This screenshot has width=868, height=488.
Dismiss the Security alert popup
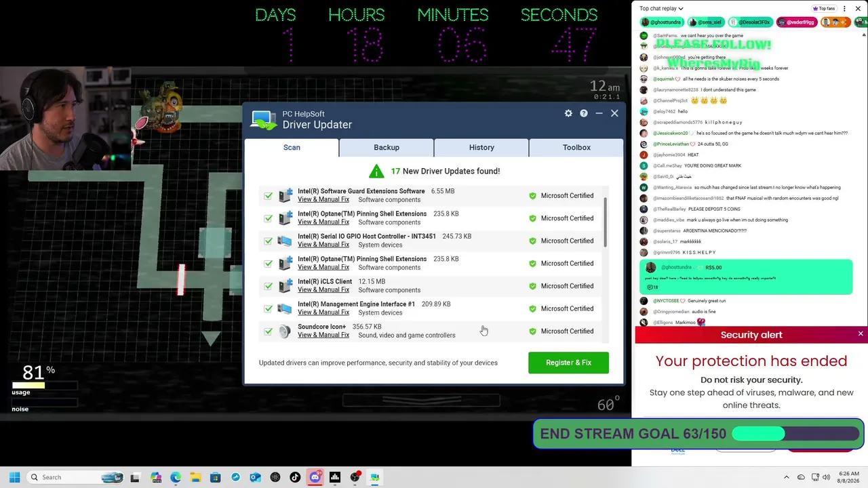coord(861,334)
